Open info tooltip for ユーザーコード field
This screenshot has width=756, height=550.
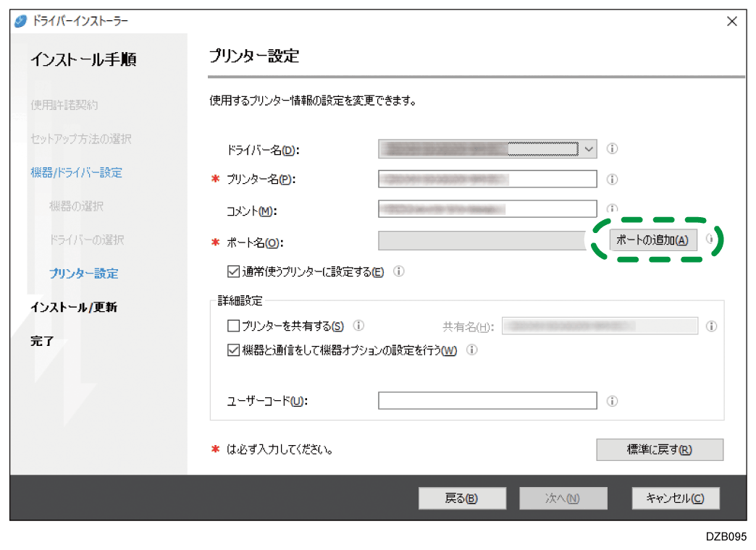pos(612,401)
